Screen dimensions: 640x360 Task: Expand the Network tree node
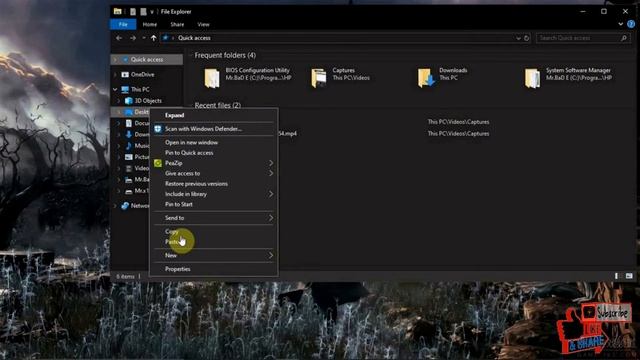pyautogui.click(x=115, y=206)
